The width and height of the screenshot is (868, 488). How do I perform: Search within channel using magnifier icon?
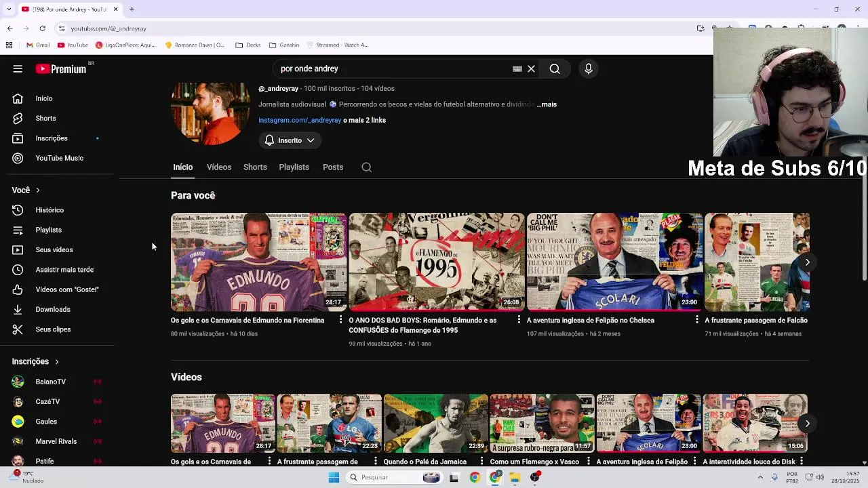coord(367,167)
